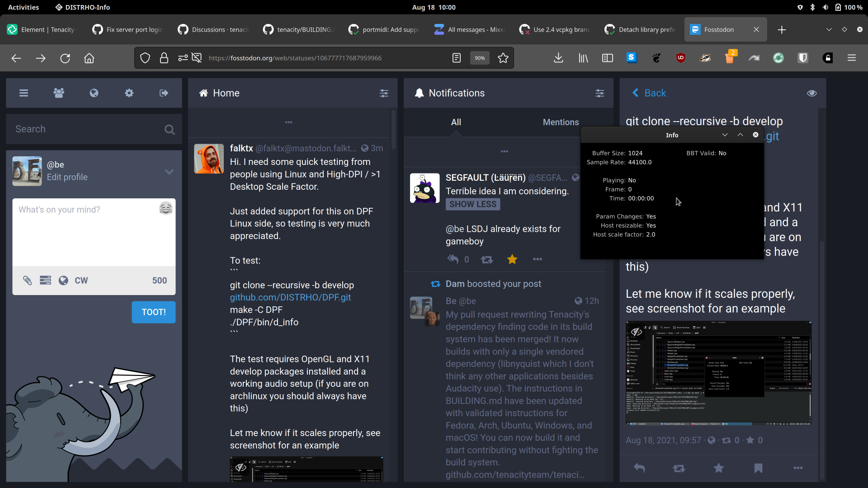Reply to SEGFAULT's post

(x=453, y=259)
